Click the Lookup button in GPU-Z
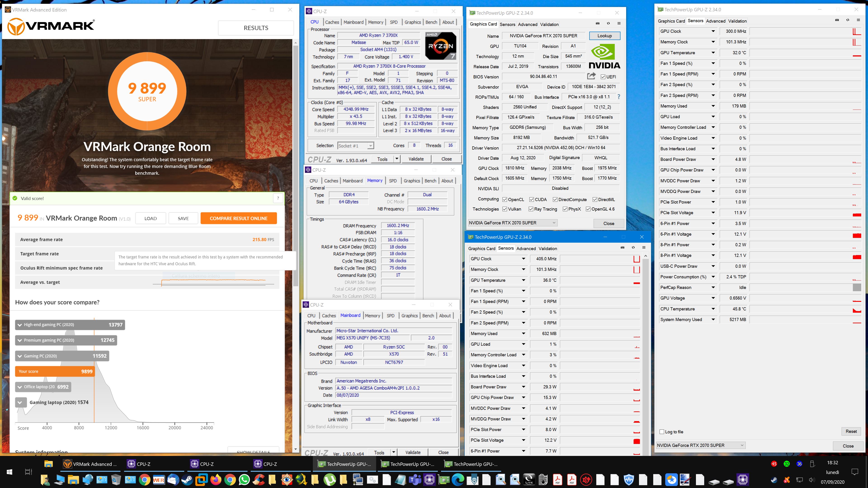Screen dimensions: 868x488 604,36
